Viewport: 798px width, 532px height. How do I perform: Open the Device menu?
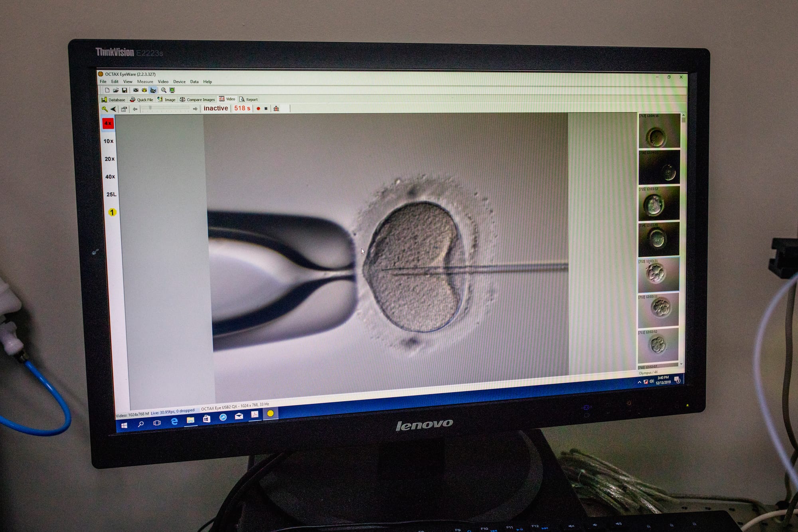tap(179, 81)
